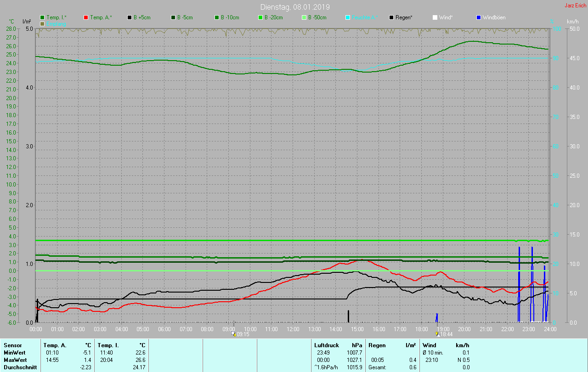Click the olive legend swatch below Temp. I.

(42, 23)
